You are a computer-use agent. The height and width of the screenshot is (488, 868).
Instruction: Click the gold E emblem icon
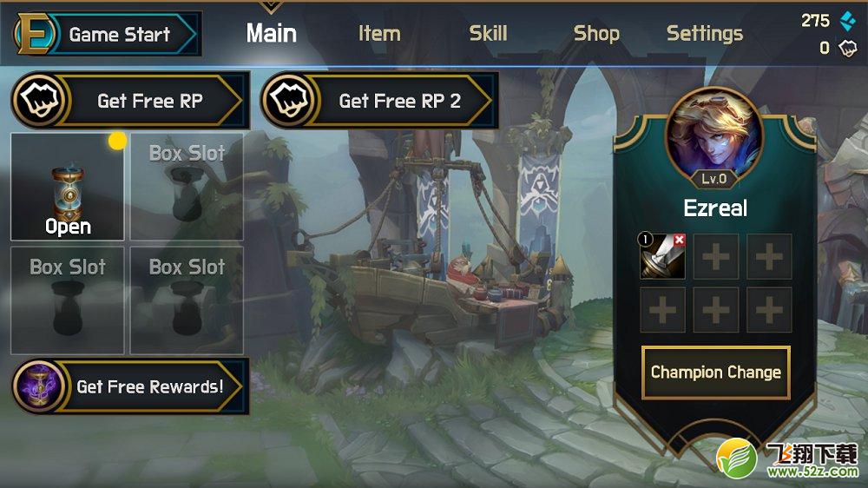coord(35,34)
